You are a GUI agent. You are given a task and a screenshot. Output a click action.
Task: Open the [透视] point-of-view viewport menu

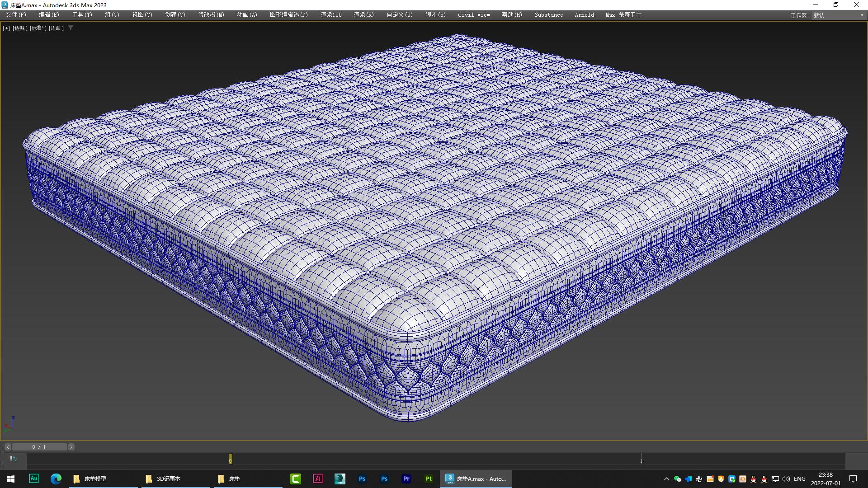click(x=21, y=28)
